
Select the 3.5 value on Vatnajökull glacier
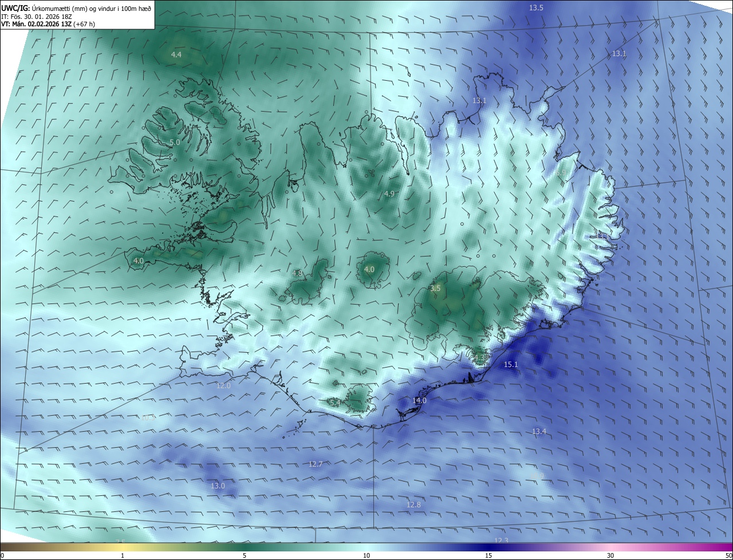coord(435,288)
